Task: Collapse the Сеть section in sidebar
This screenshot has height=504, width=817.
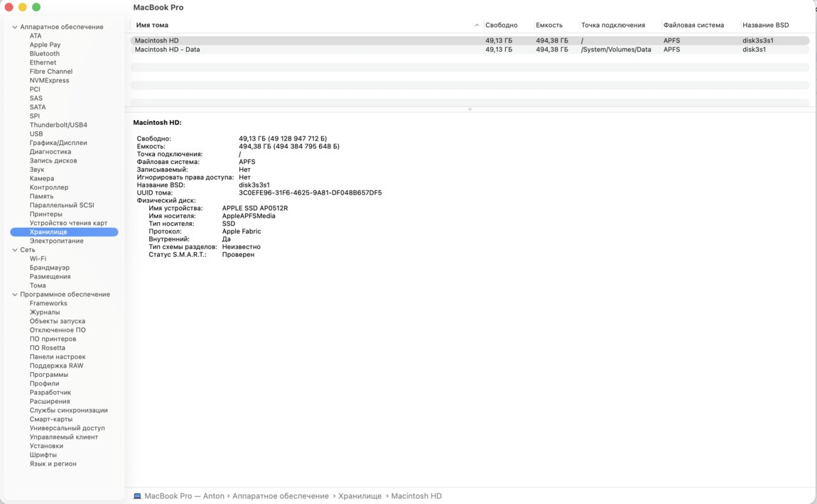Action: (14, 250)
